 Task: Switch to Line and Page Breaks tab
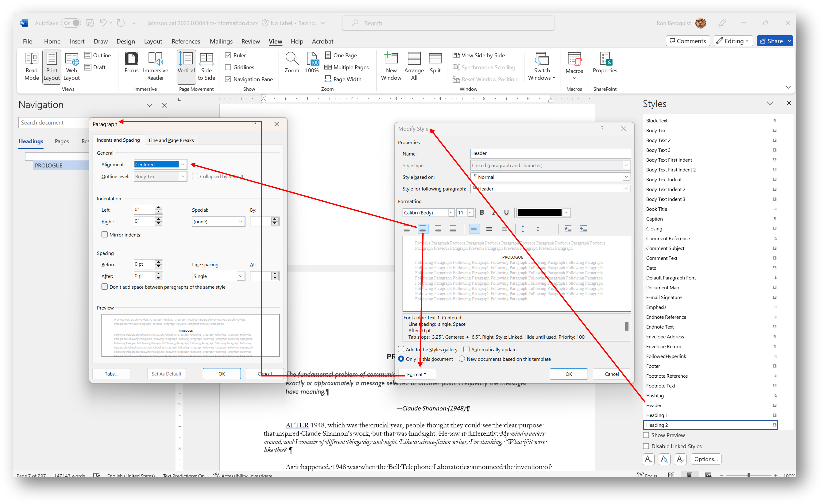171,140
